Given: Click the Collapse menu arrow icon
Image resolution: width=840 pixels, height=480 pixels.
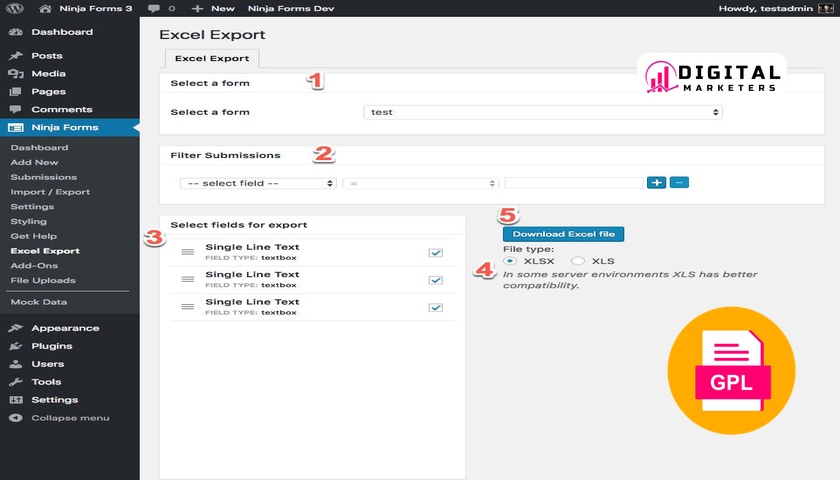Looking at the screenshot, I should click(x=16, y=418).
